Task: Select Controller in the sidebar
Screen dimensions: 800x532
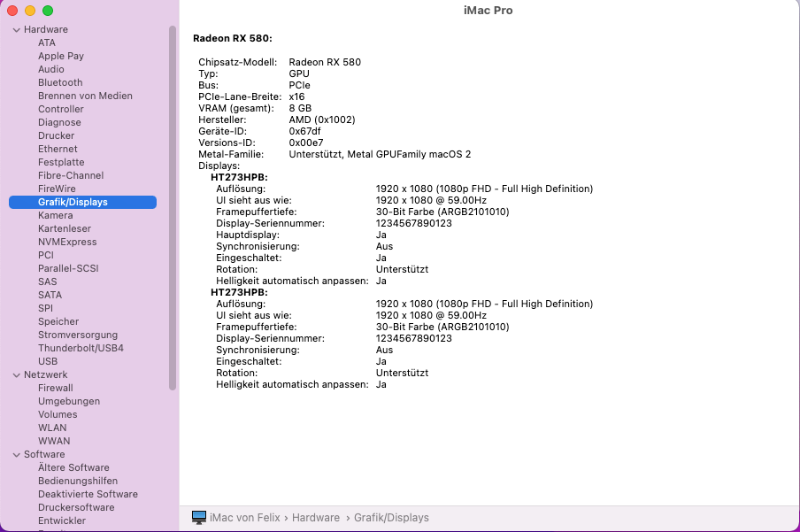Action: point(61,109)
